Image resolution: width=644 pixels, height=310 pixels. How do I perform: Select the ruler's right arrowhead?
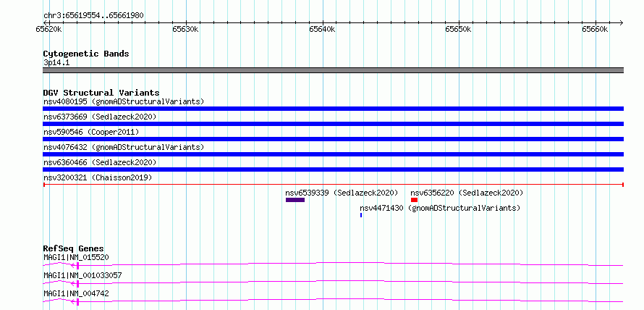pyautogui.click(x=622, y=22)
